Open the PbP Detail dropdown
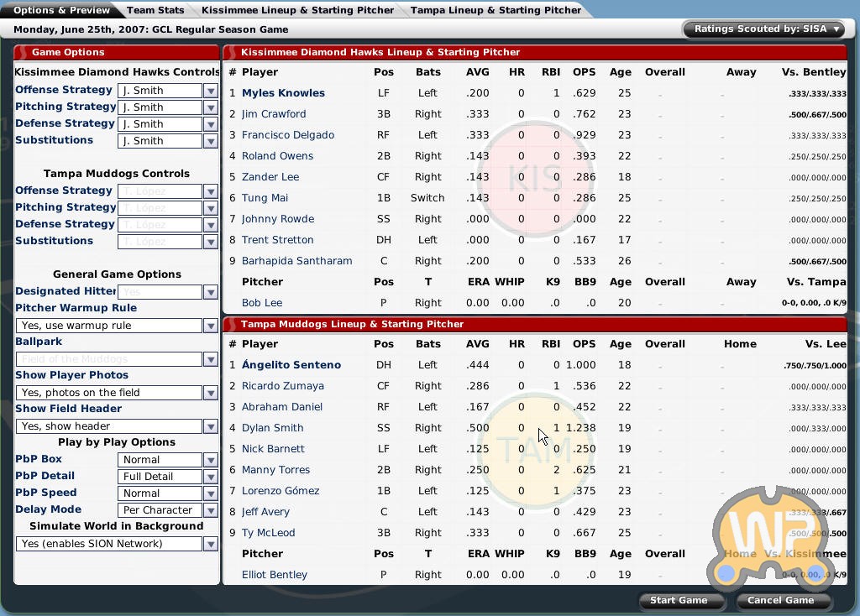Viewport: 860px width, 616px height. [210, 477]
